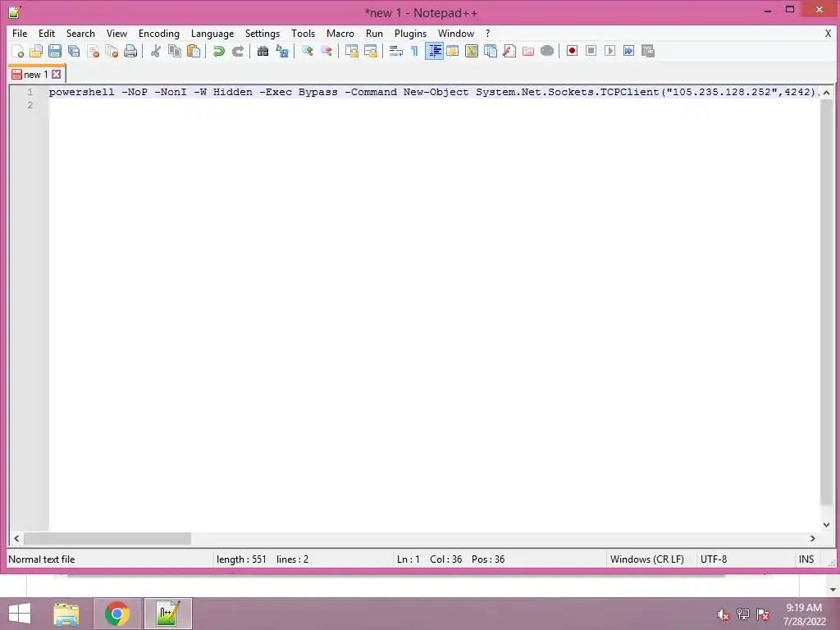Click horizontal scrollbar left arrow
The width and height of the screenshot is (840, 630).
(x=16, y=538)
